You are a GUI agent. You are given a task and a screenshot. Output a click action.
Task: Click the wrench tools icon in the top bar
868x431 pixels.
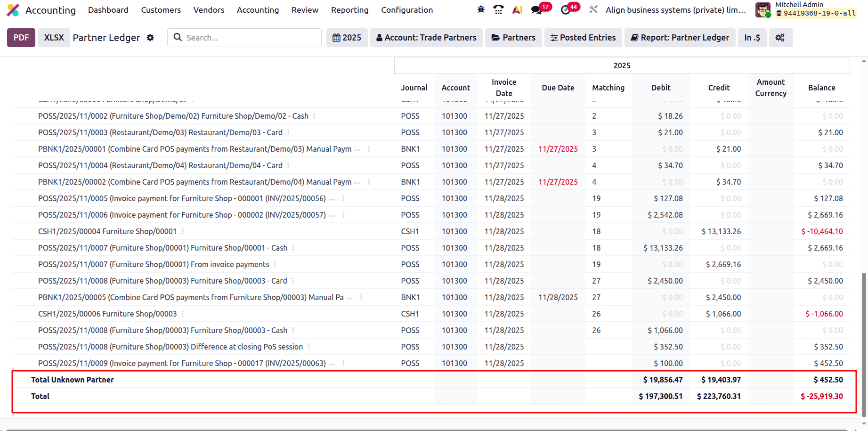593,9
